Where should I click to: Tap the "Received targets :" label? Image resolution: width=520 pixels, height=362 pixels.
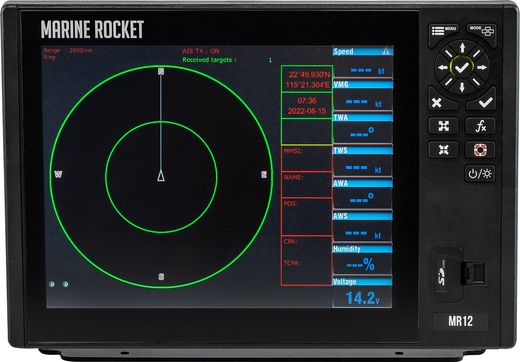[x=209, y=60]
